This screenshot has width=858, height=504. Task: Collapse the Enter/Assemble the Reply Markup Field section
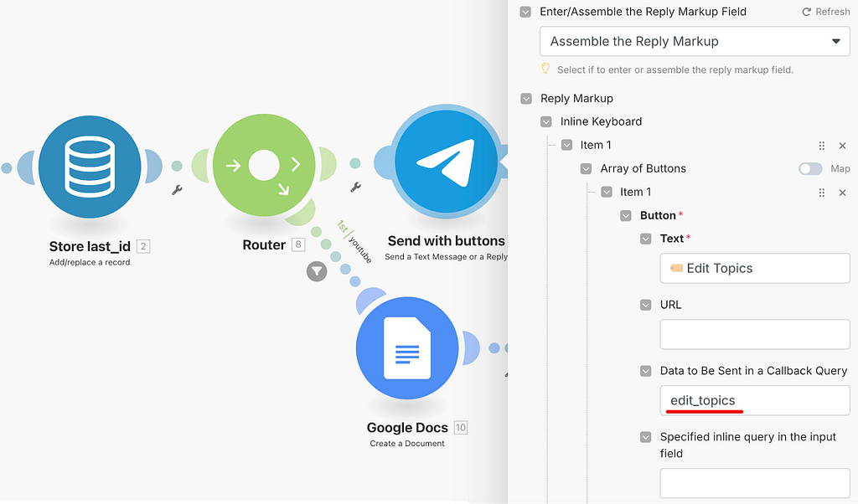click(525, 12)
